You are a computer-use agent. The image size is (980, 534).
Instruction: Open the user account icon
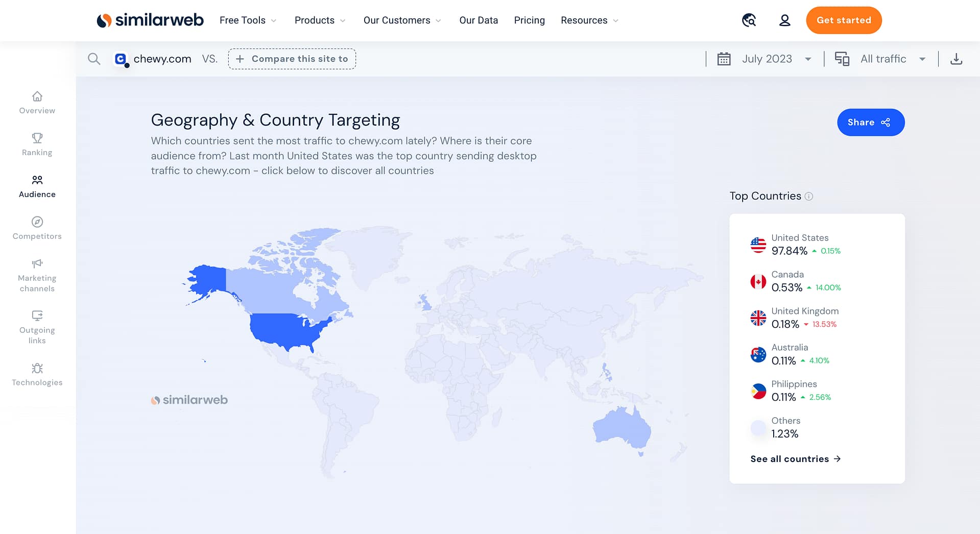784,20
